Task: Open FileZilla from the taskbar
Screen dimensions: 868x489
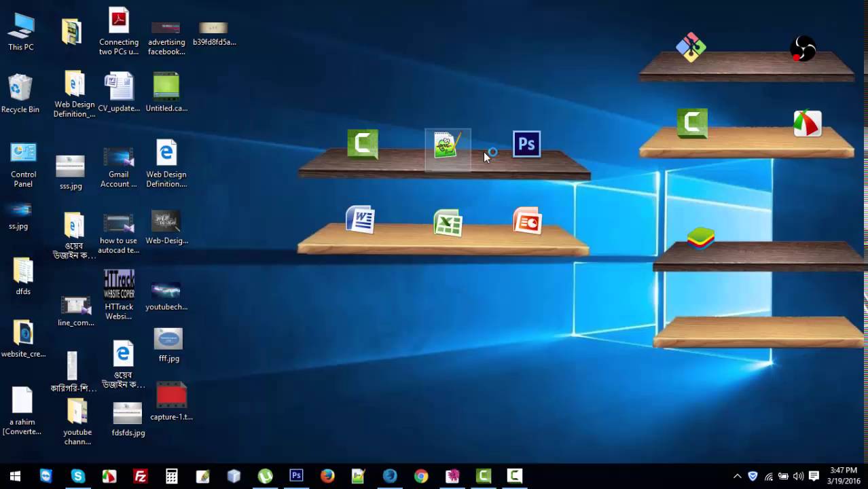Action: click(141, 476)
